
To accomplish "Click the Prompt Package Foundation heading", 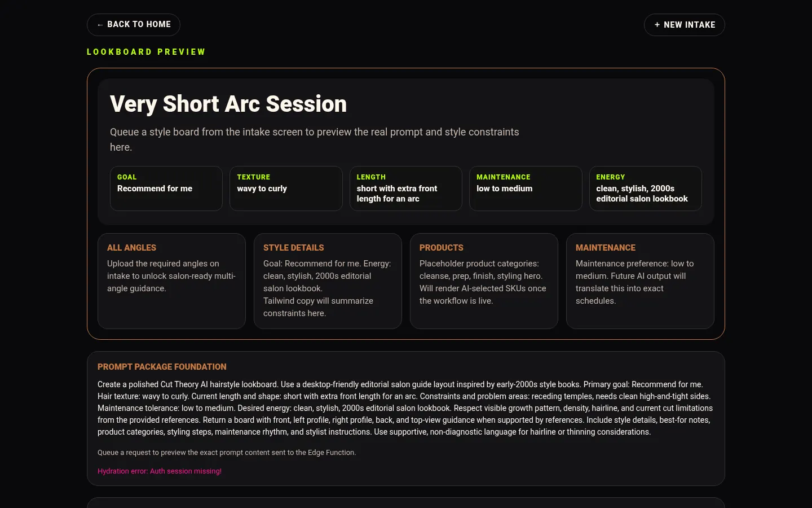I will click(x=162, y=367).
